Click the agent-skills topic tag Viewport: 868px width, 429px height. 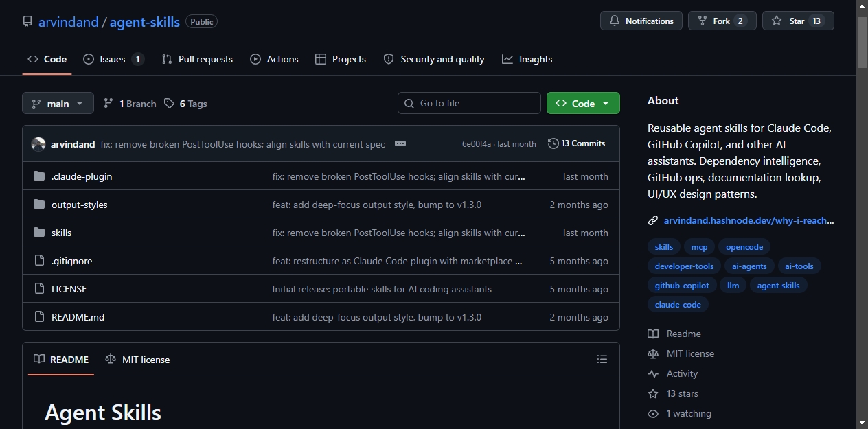click(x=779, y=286)
